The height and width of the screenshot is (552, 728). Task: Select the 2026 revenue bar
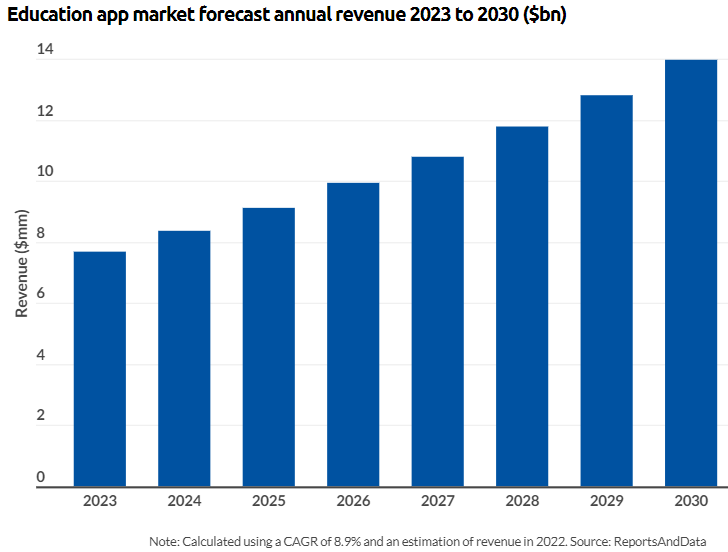pos(353,334)
